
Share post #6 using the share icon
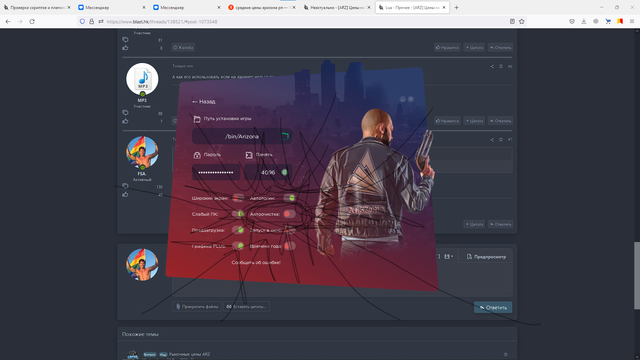tap(492, 67)
